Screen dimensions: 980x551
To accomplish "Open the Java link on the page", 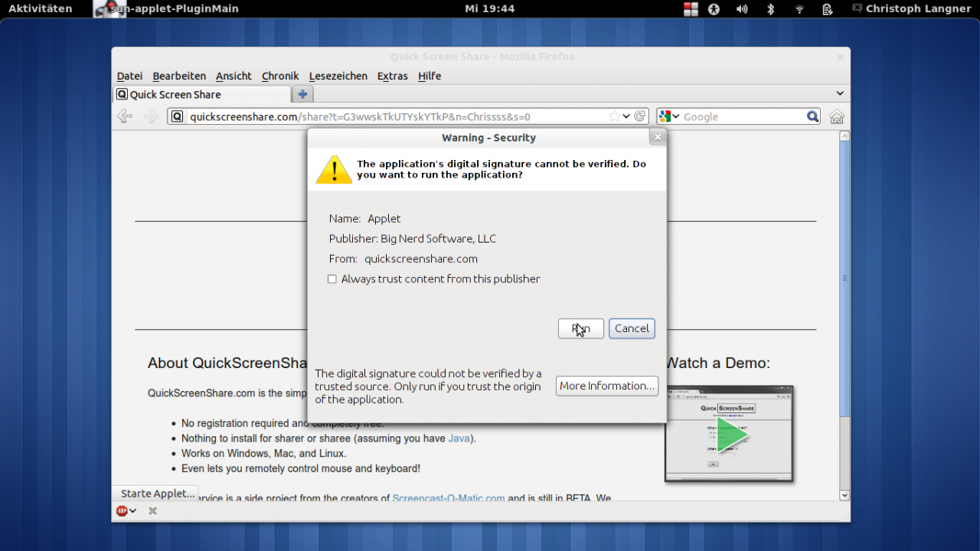I will click(459, 439).
